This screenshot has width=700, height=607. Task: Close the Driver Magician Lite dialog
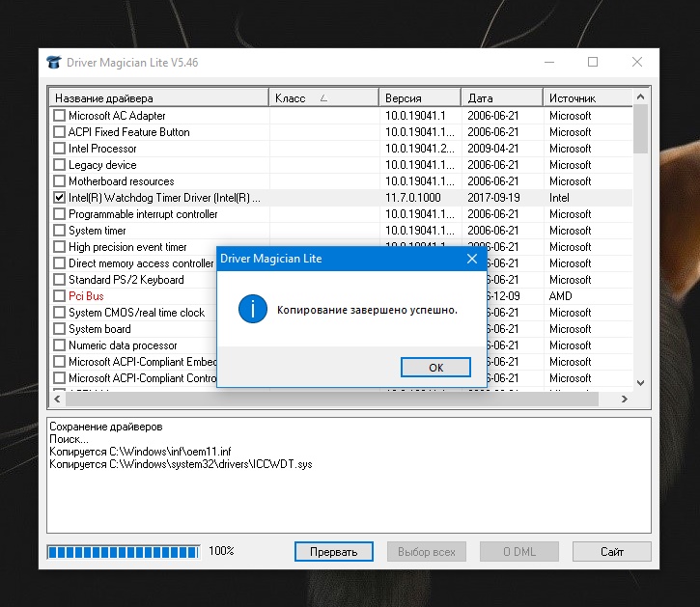[472, 259]
